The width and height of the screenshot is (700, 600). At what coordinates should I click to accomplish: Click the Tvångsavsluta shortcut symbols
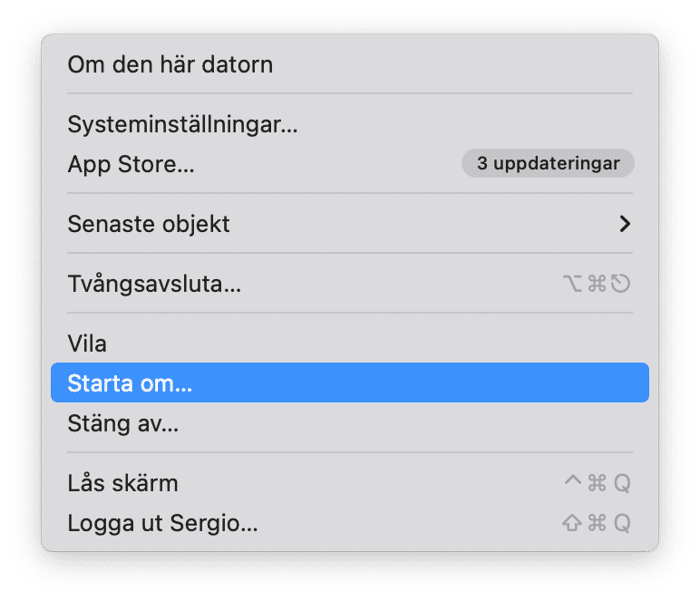(x=596, y=283)
